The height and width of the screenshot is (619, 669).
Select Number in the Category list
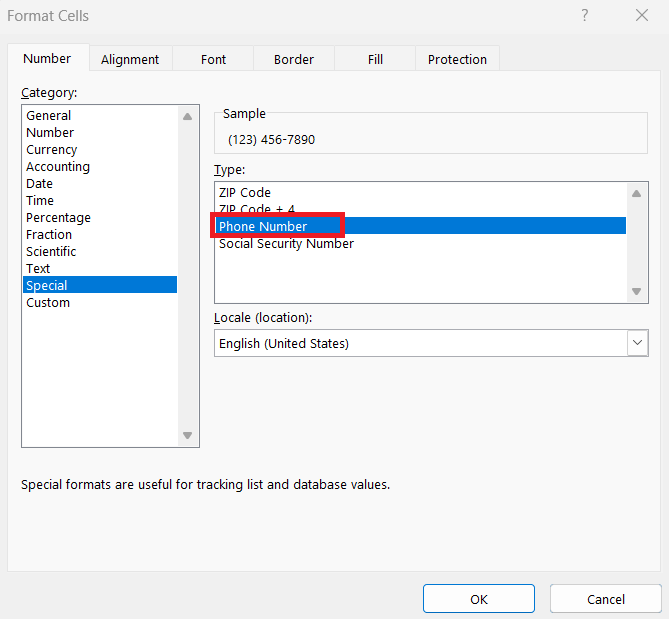tap(100, 132)
